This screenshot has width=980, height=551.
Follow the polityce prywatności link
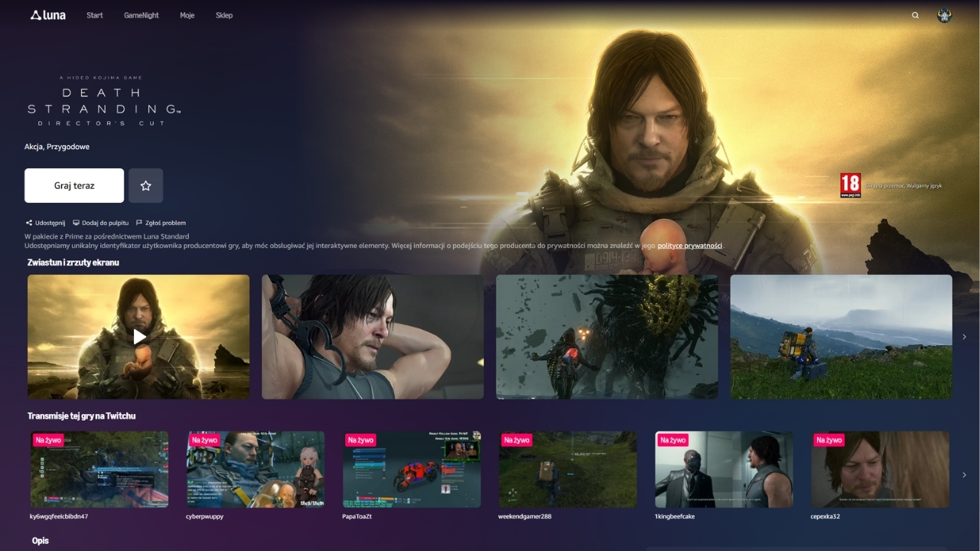click(689, 246)
